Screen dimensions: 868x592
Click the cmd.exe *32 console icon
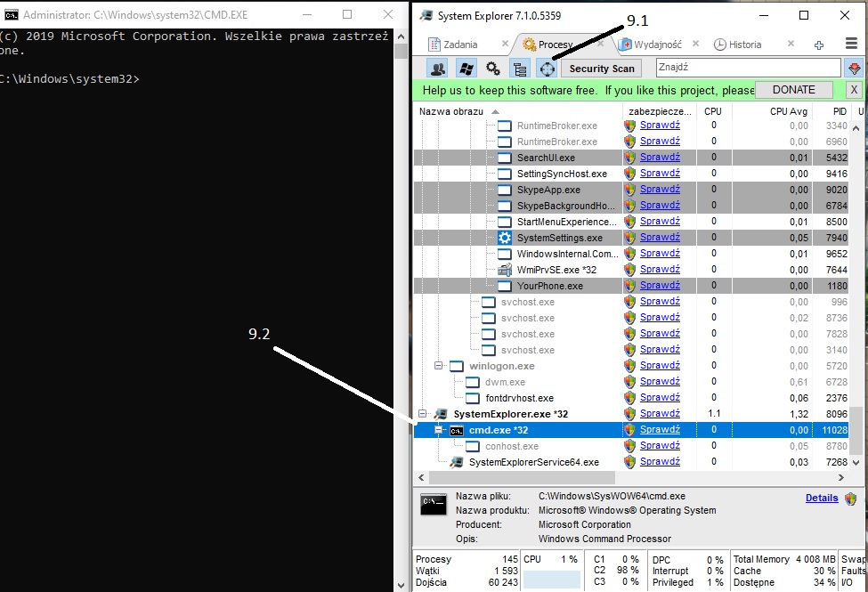pos(457,430)
